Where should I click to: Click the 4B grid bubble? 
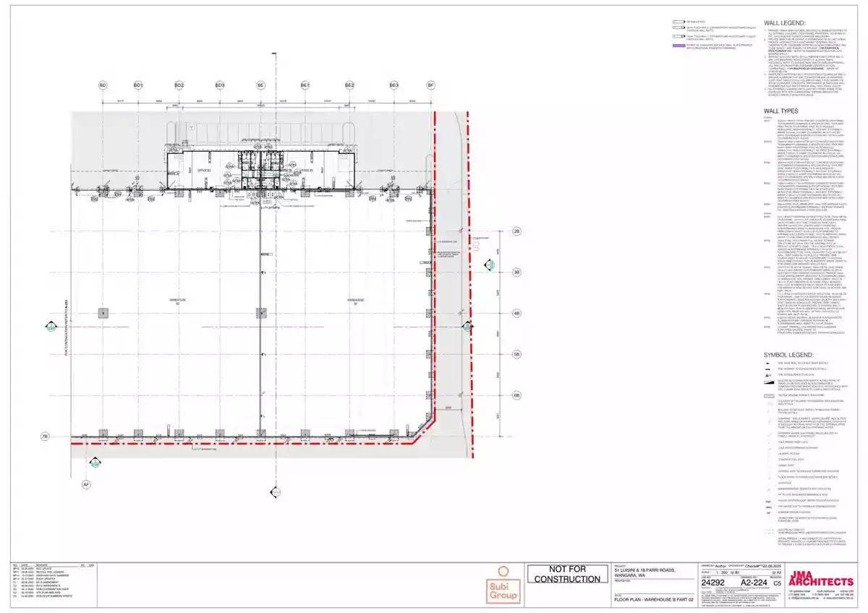point(516,313)
